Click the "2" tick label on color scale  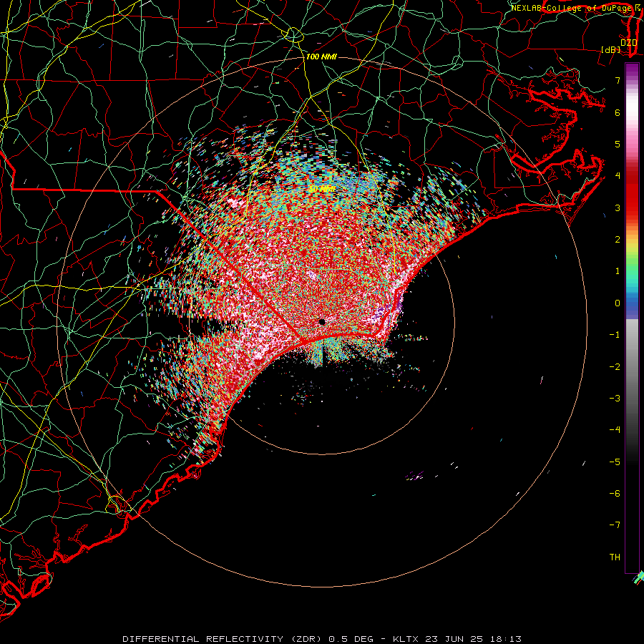tap(618, 240)
